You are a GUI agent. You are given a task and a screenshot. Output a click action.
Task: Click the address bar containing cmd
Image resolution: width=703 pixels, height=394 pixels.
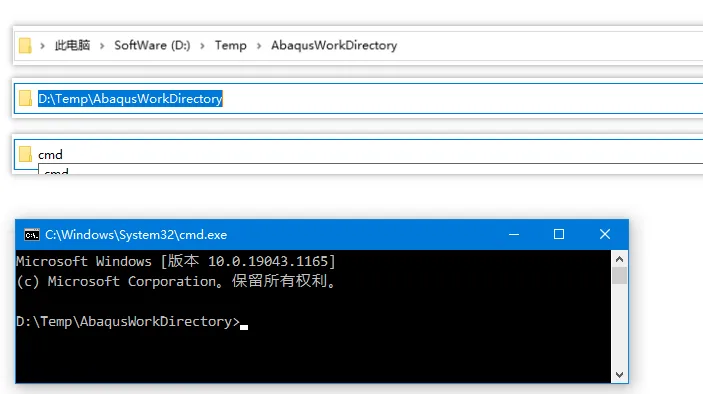coord(359,154)
